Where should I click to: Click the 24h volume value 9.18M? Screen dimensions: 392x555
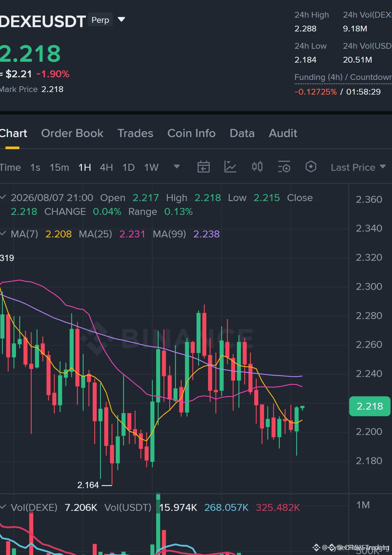pyautogui.click(x=355, y=29)
